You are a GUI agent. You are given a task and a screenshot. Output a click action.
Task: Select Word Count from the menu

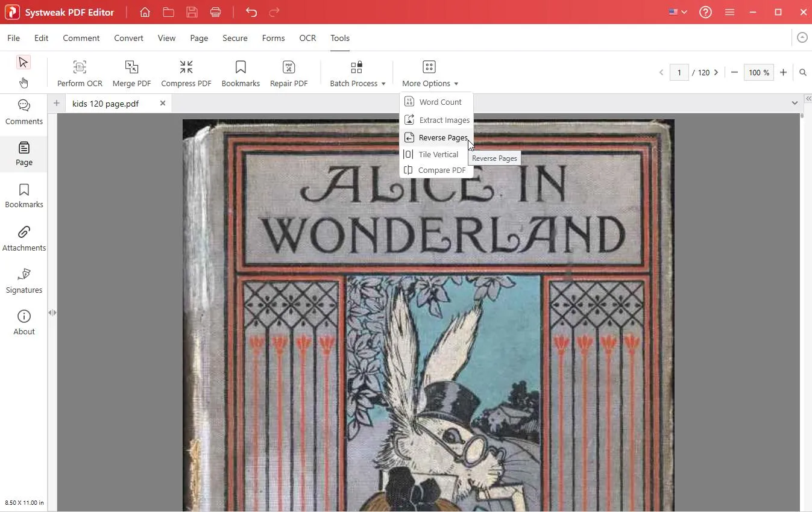pos(436,102)
